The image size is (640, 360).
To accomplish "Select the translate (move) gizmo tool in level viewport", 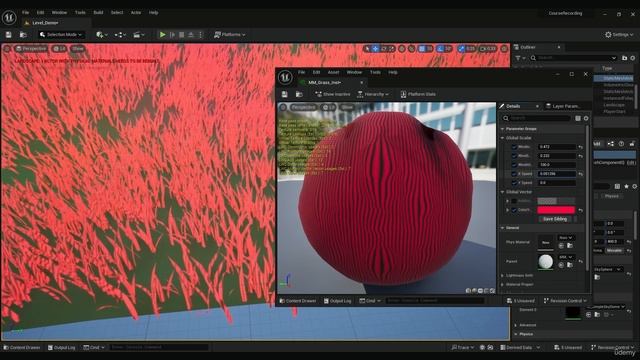I will pyautogui.click(x=376, y=49).
